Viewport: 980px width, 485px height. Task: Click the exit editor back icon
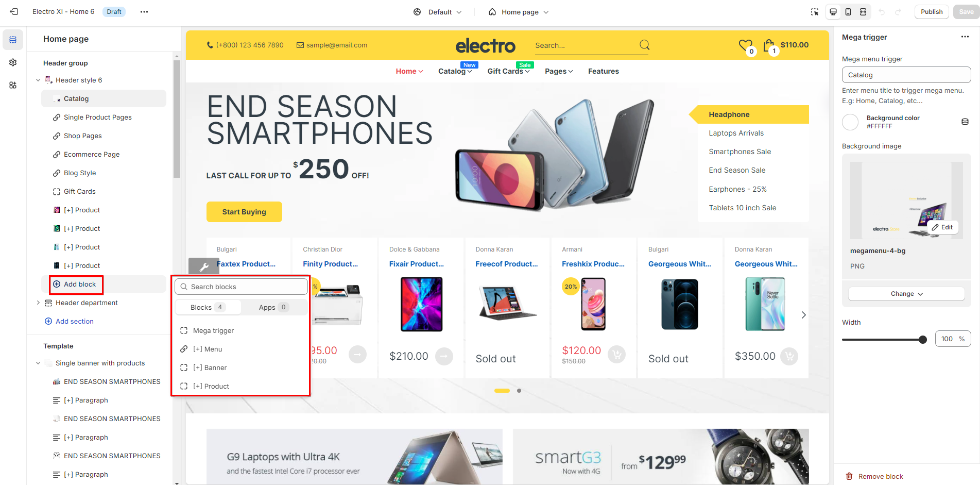[x=14, y=12]
